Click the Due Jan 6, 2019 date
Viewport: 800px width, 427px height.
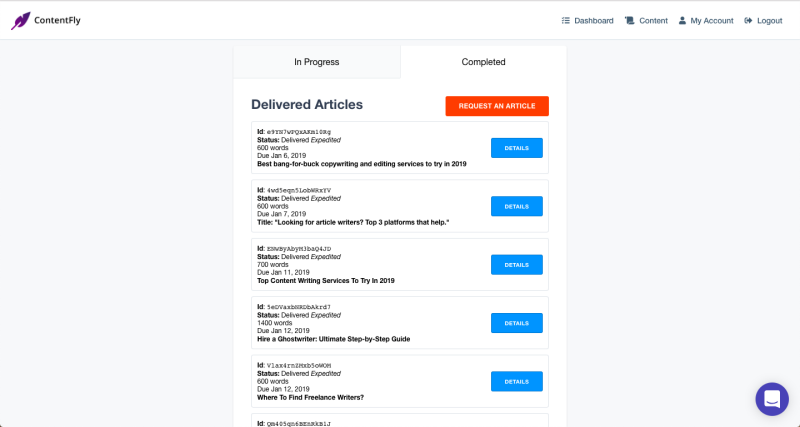point(282,156)
